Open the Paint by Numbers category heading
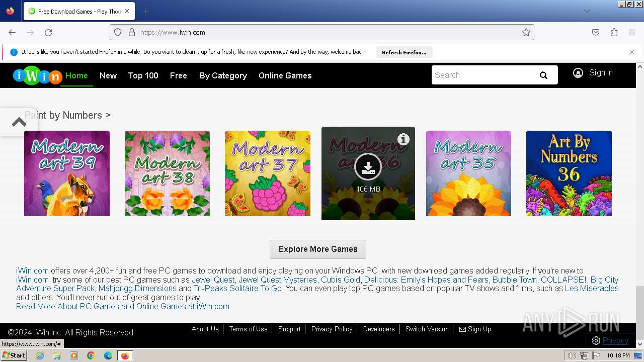 point(67,115)
